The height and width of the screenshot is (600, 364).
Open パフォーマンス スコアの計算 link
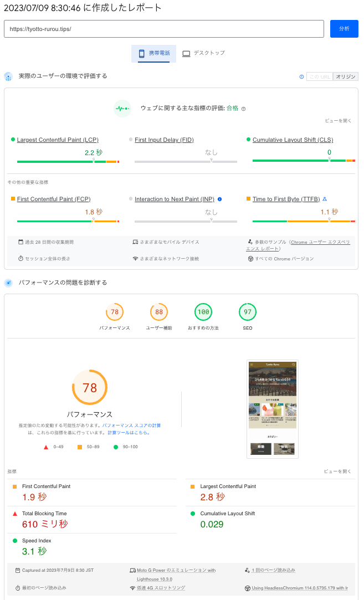click(x=131, y=425)
